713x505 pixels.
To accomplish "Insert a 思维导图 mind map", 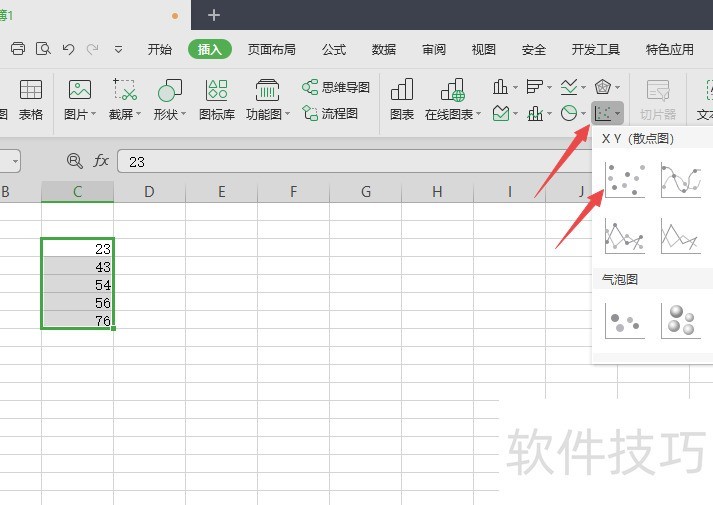I will pyautogui.click(x=336, y=87).
